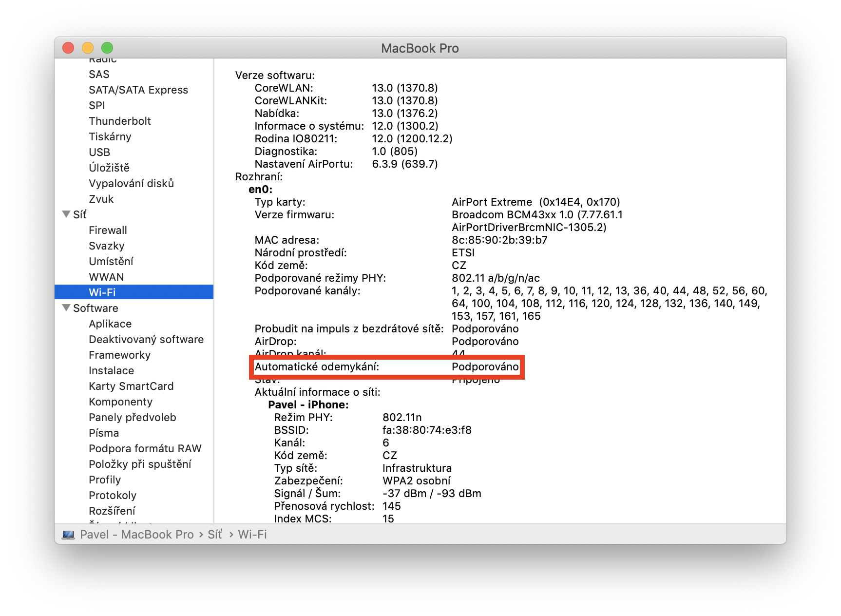Select Komponenty in the sidebar
This screenshot has height=616, width=841.
(120, 402)
